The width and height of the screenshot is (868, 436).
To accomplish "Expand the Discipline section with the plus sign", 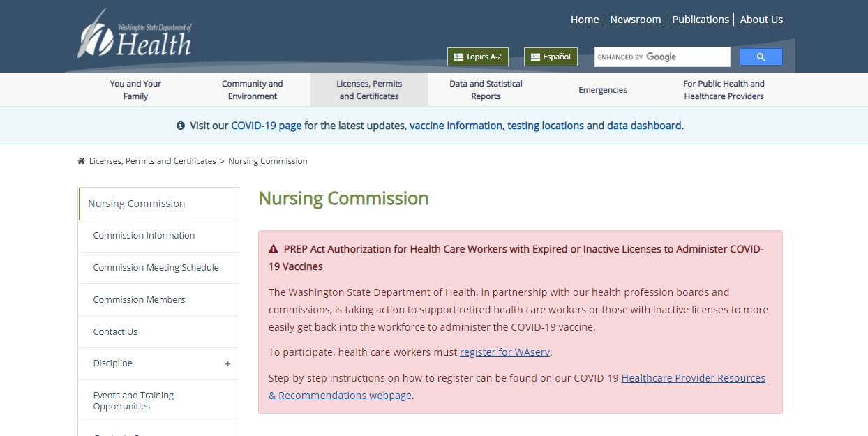I will 227,363.
